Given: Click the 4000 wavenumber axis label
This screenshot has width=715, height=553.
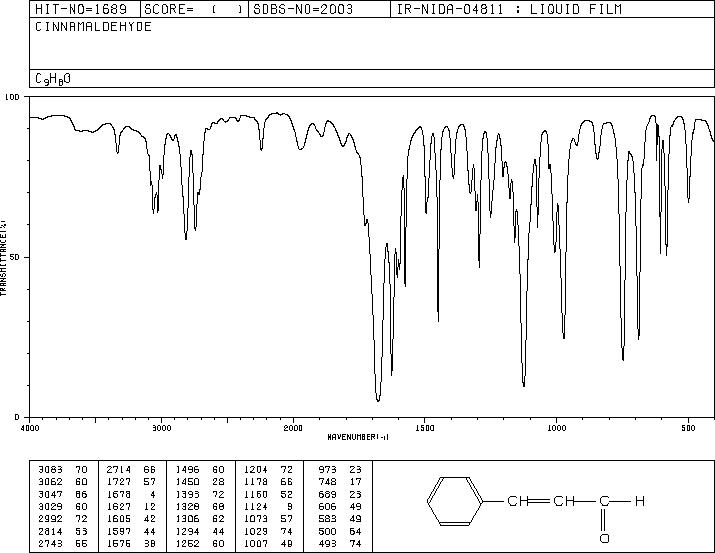Looking at the screenshot, I should [30, 428].
